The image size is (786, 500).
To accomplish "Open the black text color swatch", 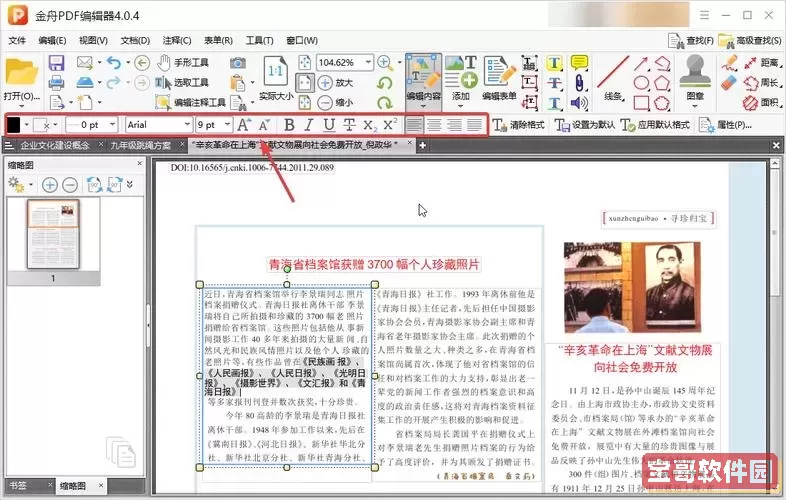I will (13, 125).
